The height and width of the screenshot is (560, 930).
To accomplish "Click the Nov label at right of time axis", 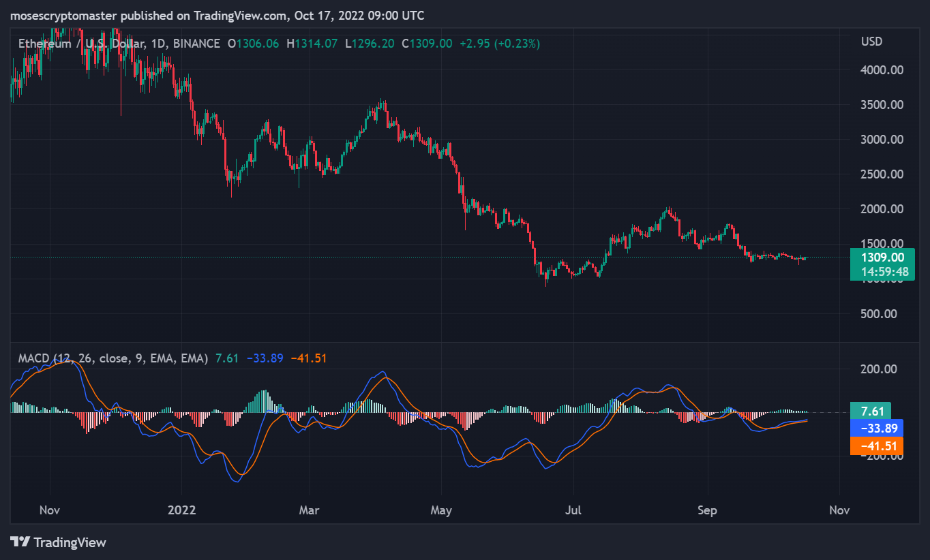I will 839,510.
